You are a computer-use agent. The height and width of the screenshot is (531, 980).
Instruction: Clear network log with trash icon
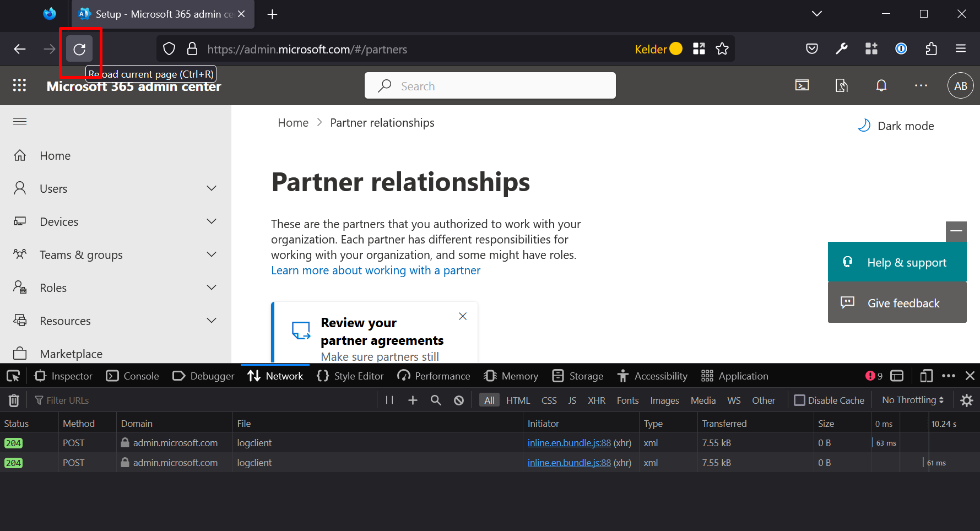coord(14,400)
